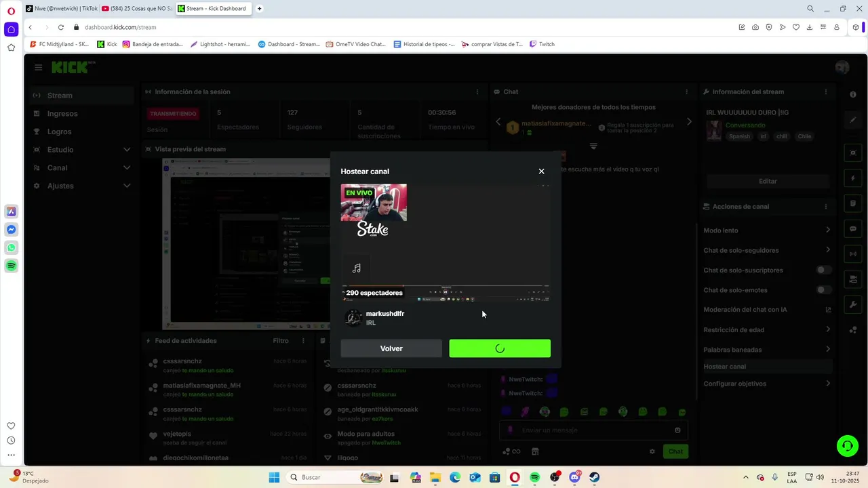
Task: Expand Restricción de edad settings
Action: (767, 330)
